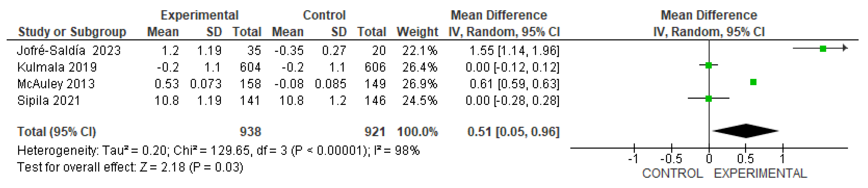Click the Jofré-Saldía 2023 green marker

point(823,49)
